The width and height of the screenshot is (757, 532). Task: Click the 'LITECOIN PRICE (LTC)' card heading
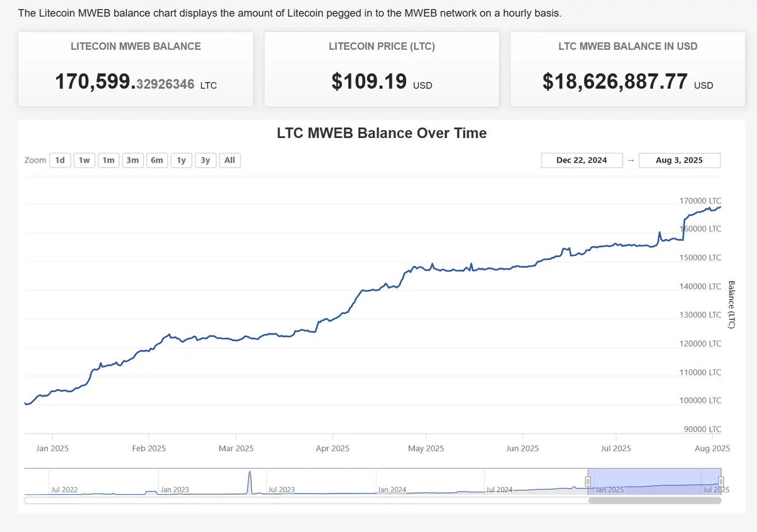(382, 46)
